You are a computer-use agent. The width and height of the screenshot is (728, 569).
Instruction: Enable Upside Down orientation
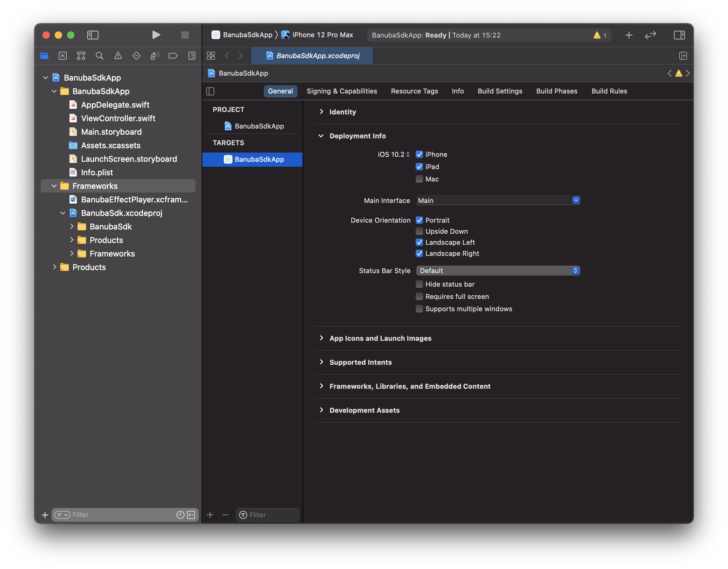[419, 231]
